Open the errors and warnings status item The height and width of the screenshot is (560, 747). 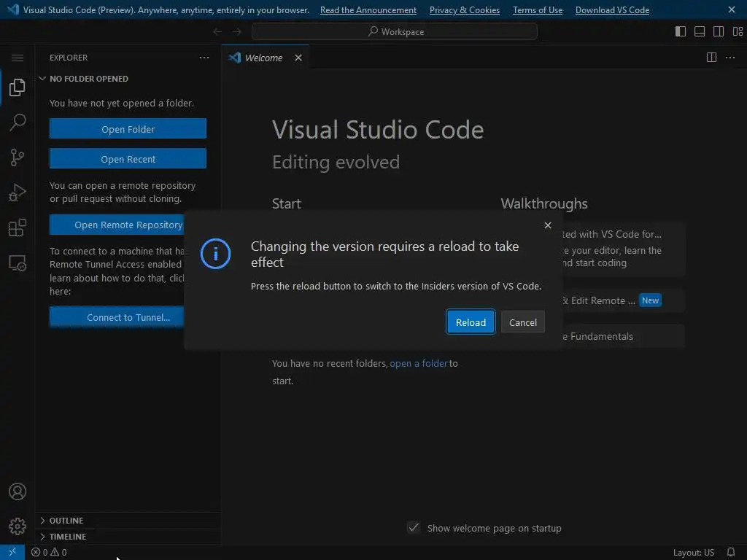[49, 553]
